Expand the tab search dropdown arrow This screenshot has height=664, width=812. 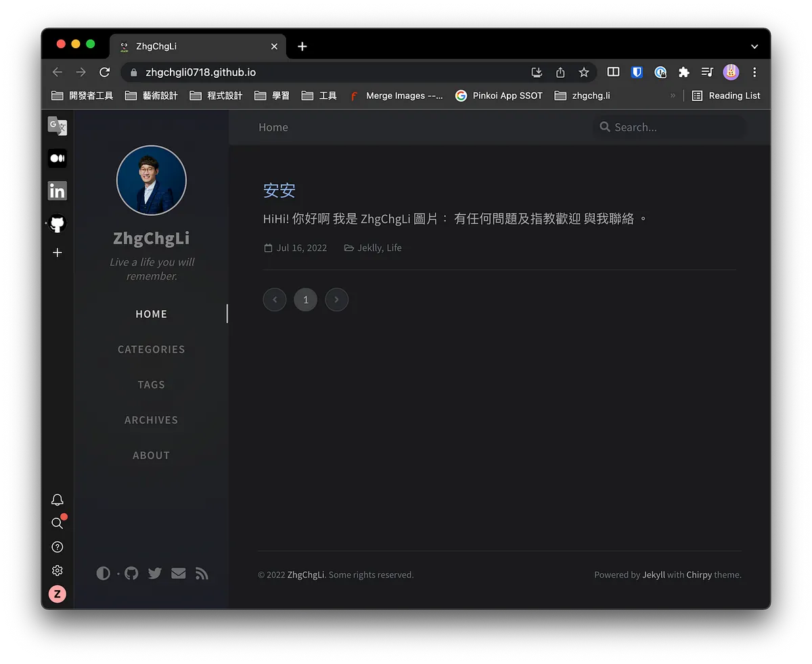point(754,47)
